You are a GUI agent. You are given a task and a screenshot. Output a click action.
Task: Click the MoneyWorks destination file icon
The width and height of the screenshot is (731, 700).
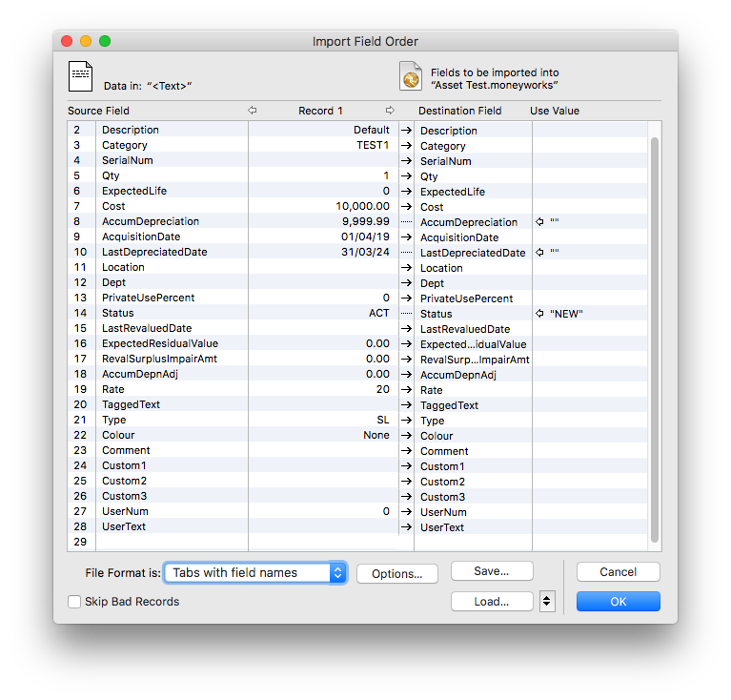coord(411,76)
